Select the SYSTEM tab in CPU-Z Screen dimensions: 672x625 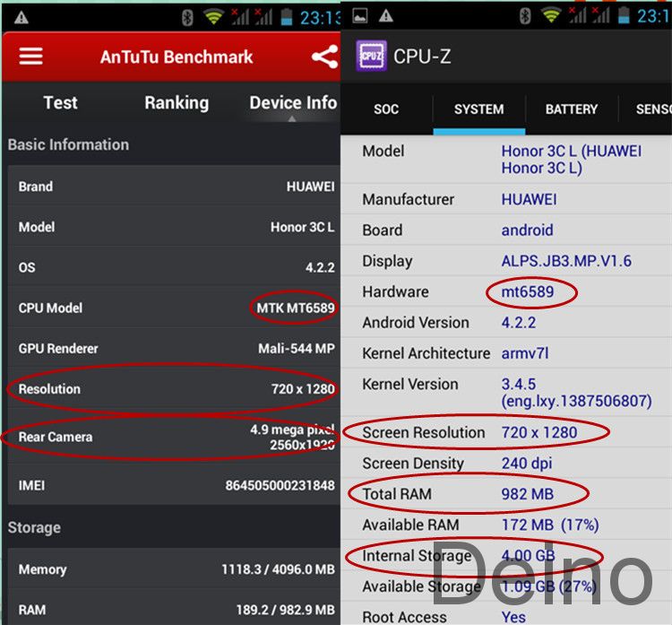coord(479,109)
